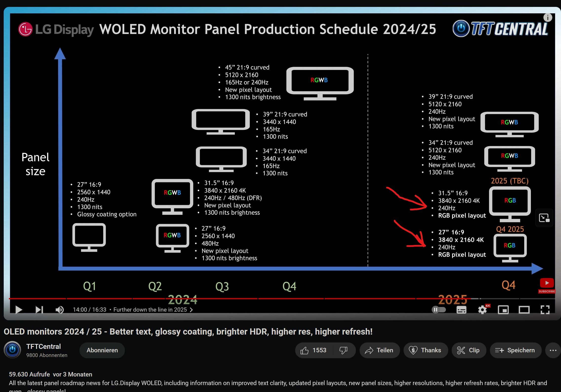561x392 pixels.
Task: Expand chapter "Further down the line in 2025"
Action: [153, 310]
